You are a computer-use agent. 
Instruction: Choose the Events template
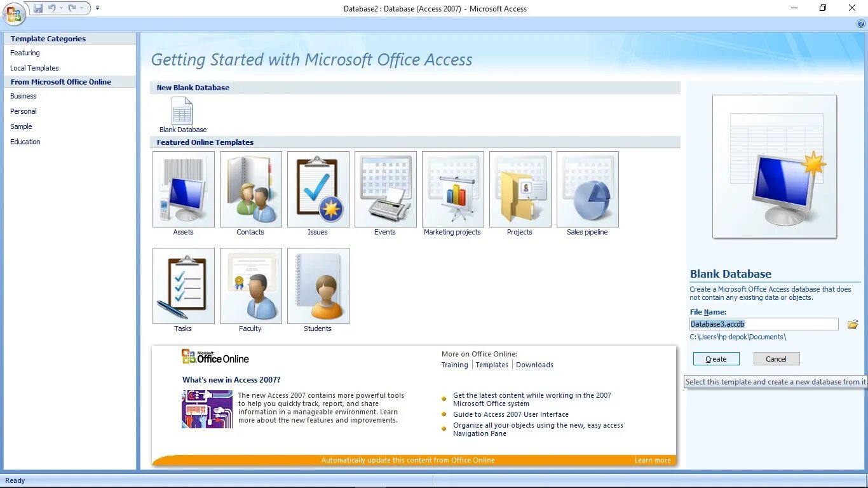[386, 193]
